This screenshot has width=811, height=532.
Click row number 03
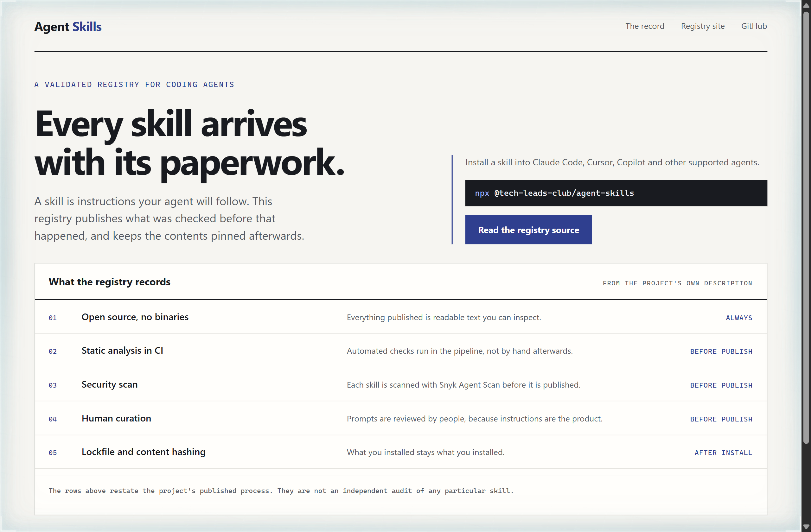(53, 385)
